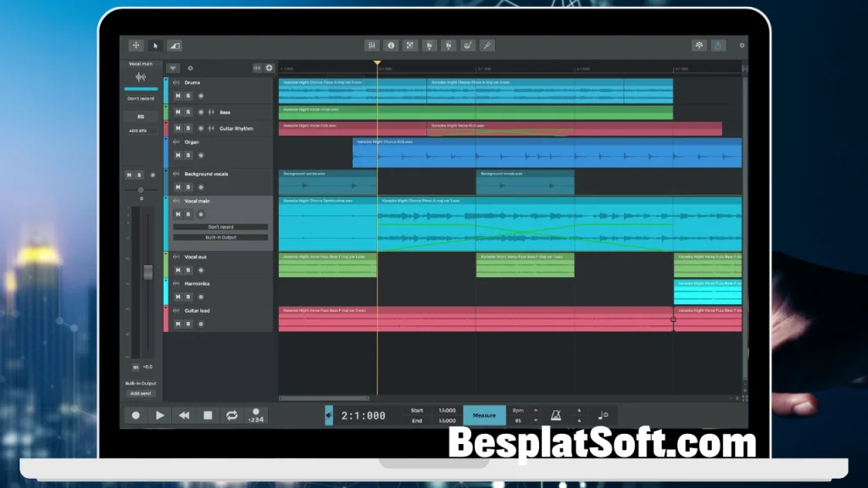
Task: Click the waveform icon on the Vocal main strip
Action: (x=140, y=77)
